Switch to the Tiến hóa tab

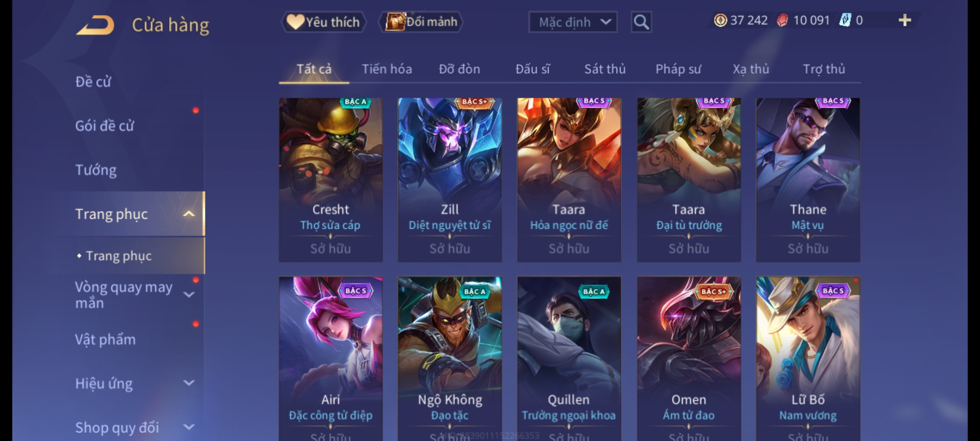pos(387,69)
